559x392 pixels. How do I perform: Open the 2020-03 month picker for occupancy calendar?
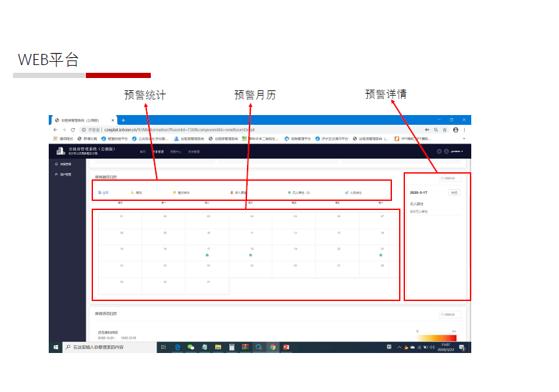click(450, 178)
